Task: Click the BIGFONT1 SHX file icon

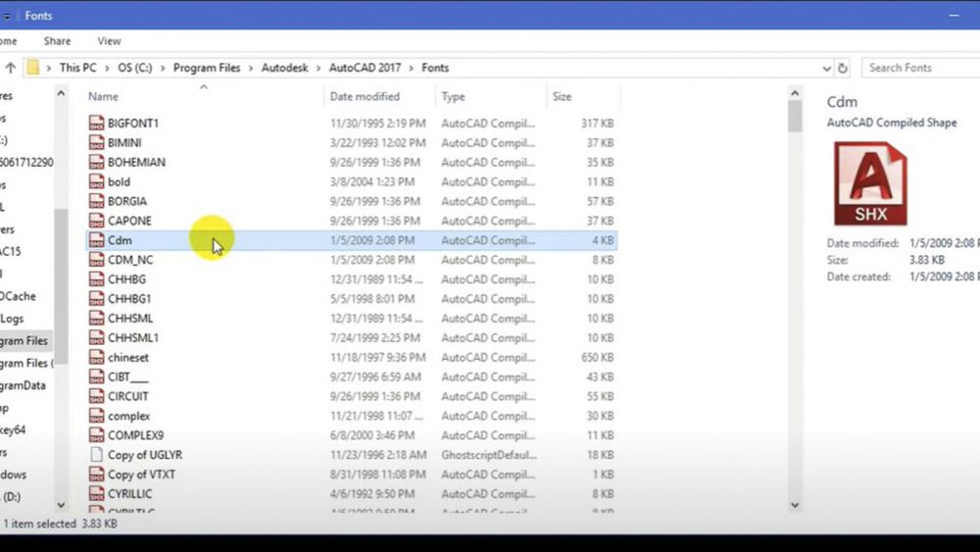Action: pos(96,124)
